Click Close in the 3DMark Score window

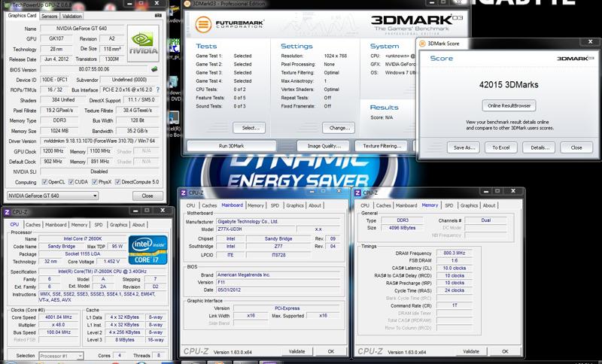(576, 147)
